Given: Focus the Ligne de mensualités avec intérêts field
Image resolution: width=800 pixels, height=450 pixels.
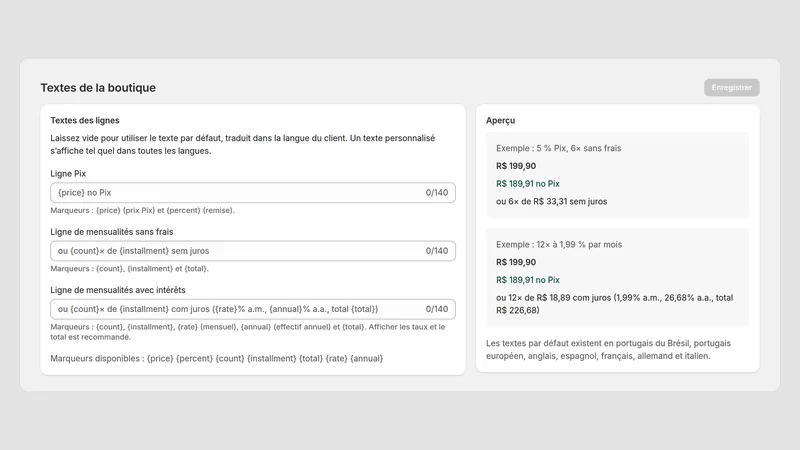Looking at the screenshot, I should click(x=253, y=309).
